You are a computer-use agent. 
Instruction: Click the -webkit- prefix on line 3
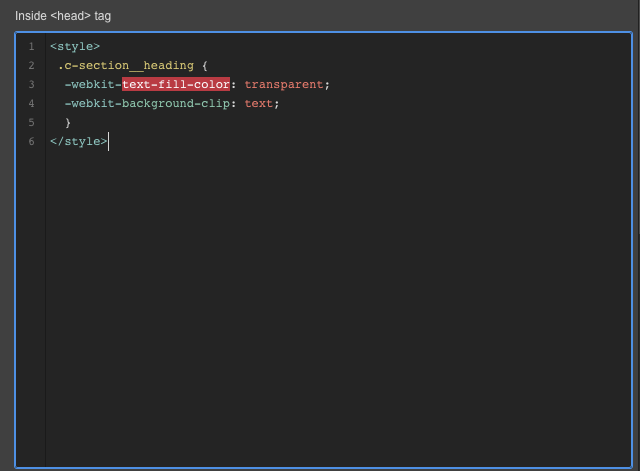(93, 84)
